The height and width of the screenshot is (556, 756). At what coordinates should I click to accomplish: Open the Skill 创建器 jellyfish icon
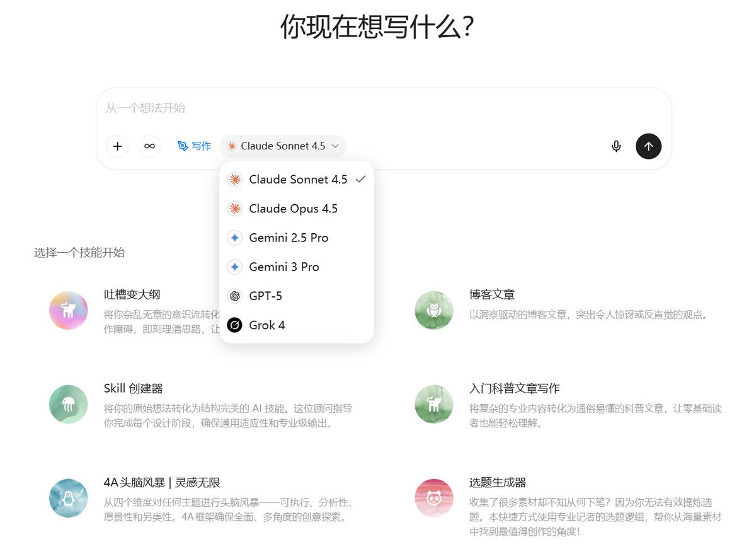pyautogui.click(x=68, y=404)
